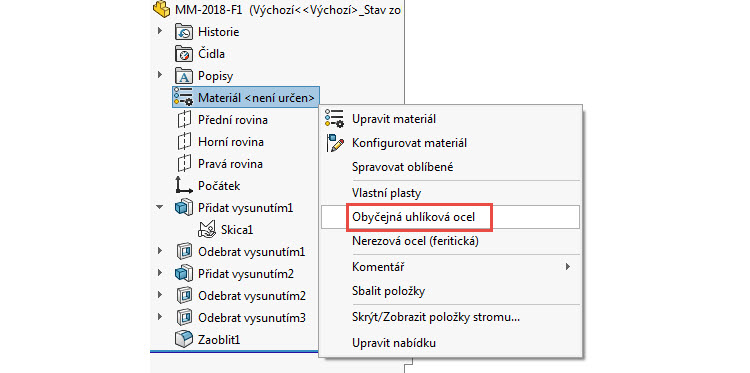Click the Přední rovina plane icon
The image size is (750, 373).
click(x=184, y=120)
